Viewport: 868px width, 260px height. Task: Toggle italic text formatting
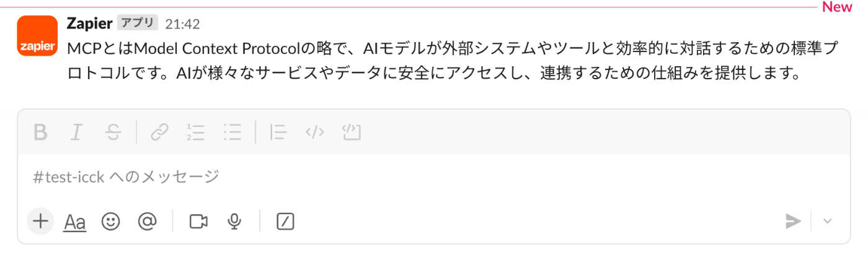(x=76, y=132)
